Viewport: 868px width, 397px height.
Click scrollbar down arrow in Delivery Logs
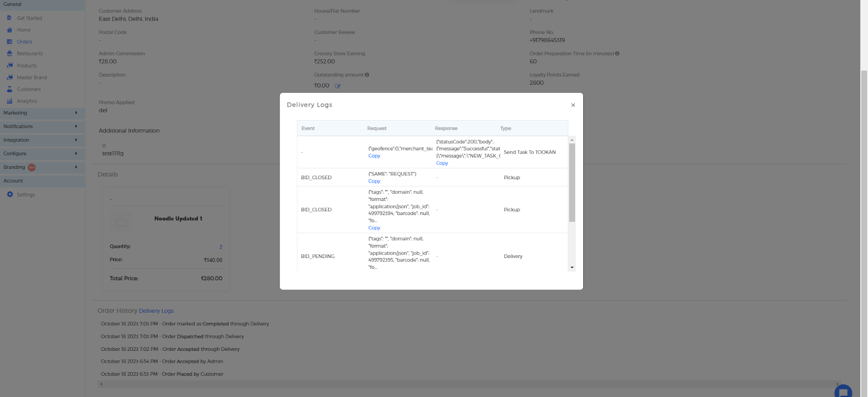click(572, 268)
